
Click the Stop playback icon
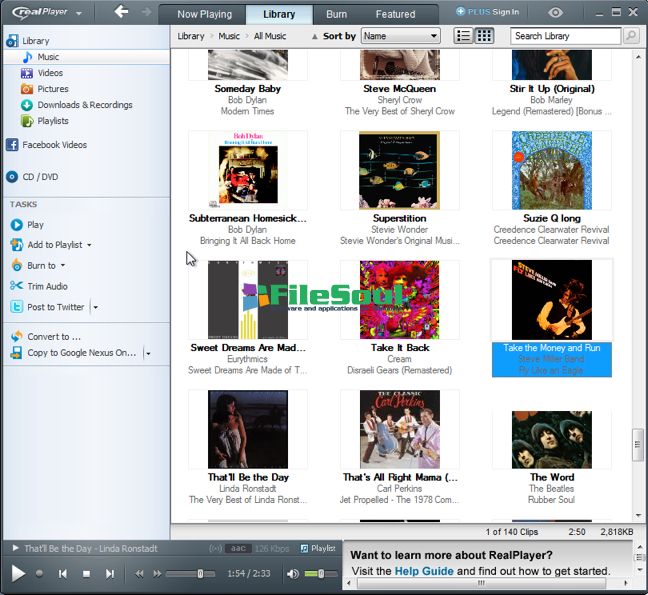(x=86, y=573)
